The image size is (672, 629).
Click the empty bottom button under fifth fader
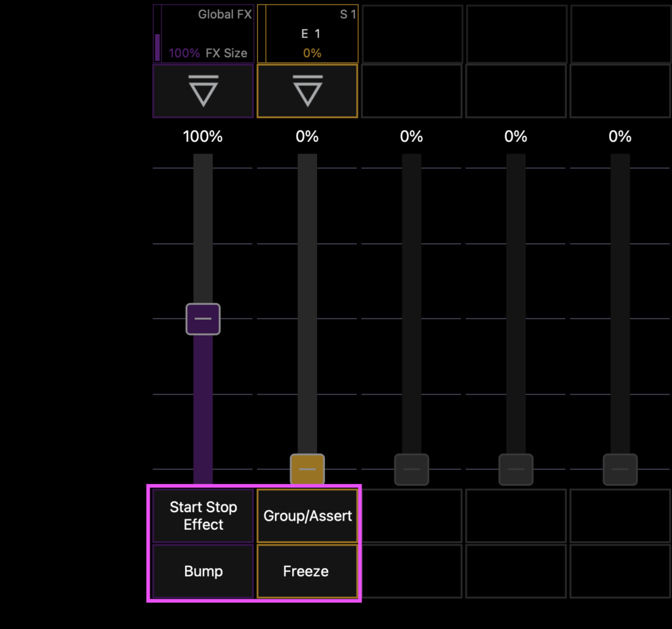621,571
